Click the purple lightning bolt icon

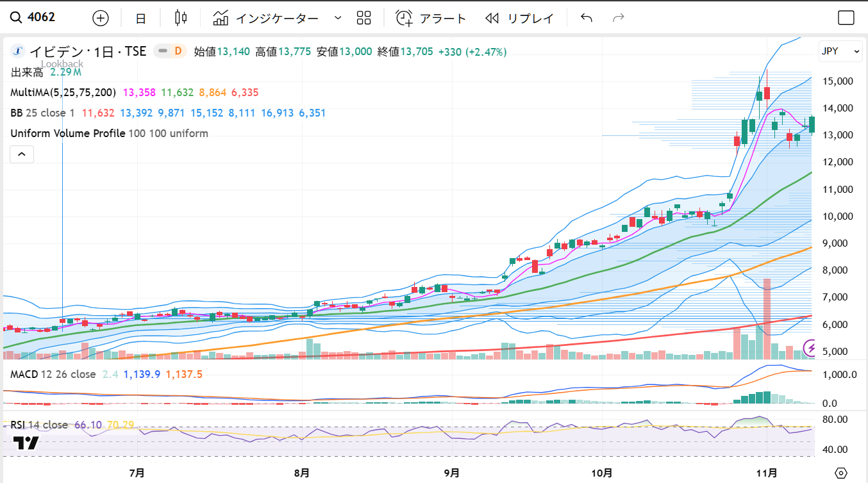tap(810, 348)
